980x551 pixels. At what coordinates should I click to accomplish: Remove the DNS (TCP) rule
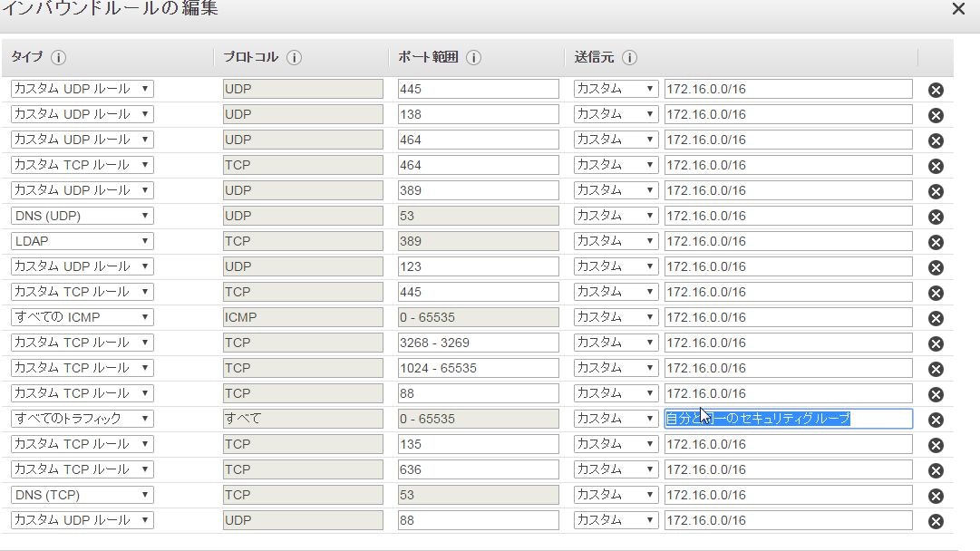(x=936, y=496)
